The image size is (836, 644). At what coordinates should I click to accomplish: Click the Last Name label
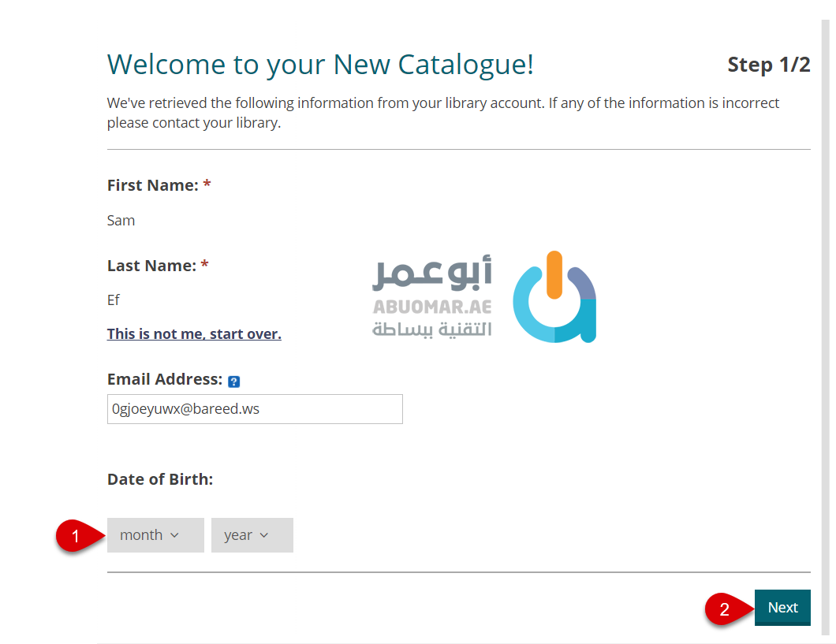pyautogui.click(x=151, y=266)
